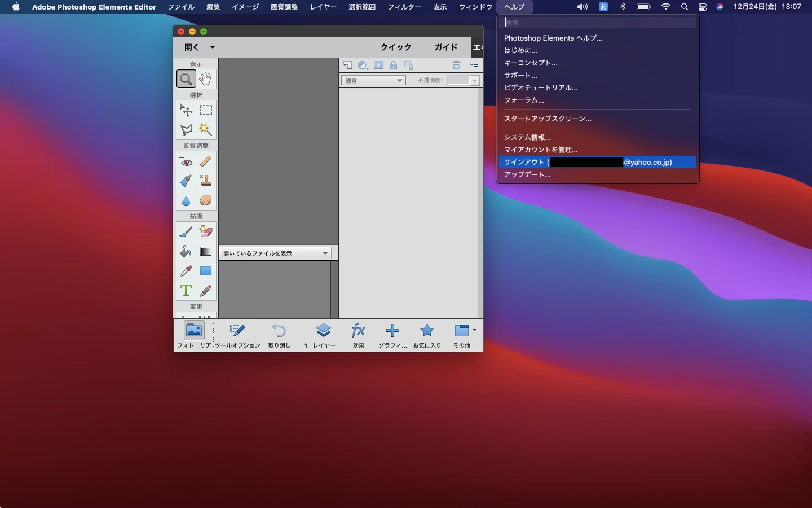The width and height of the screenshot is (812, 508).
Task: Switch to クイック mode tab
Action: 396,47
